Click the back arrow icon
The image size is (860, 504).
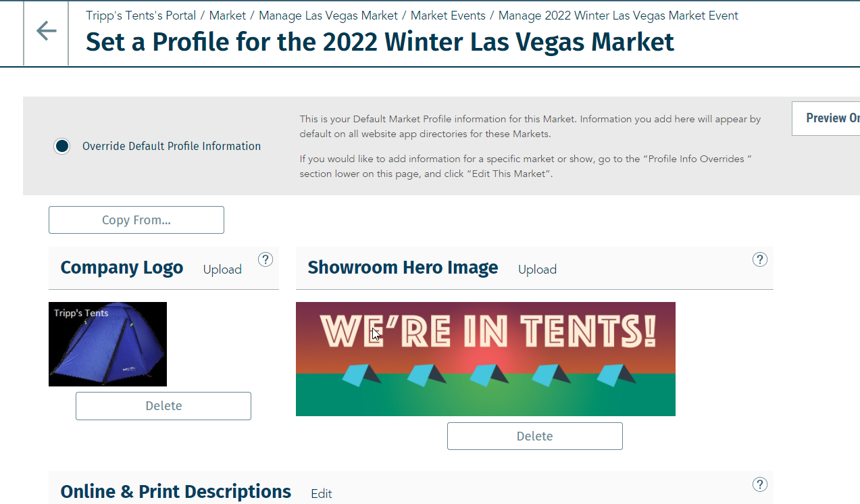tap(46, 31)
